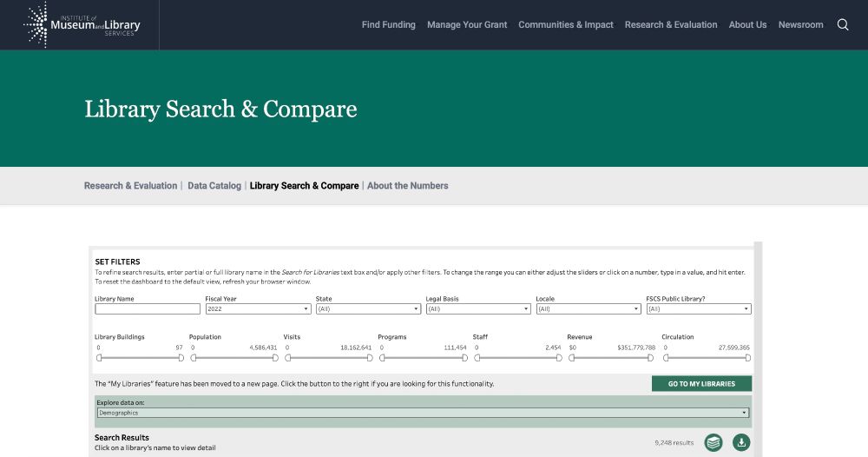Go to Research & Evaluation breadcrumb link
868x457 pixels.
pos(131,186)
